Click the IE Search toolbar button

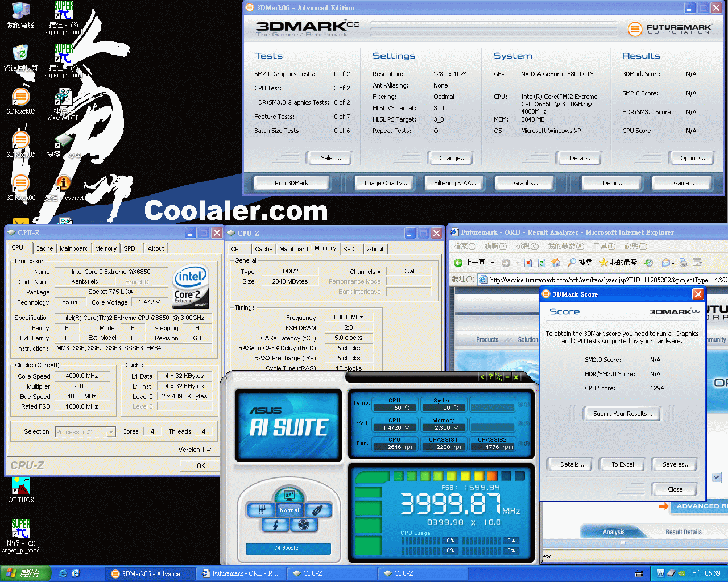coord(580,263)
